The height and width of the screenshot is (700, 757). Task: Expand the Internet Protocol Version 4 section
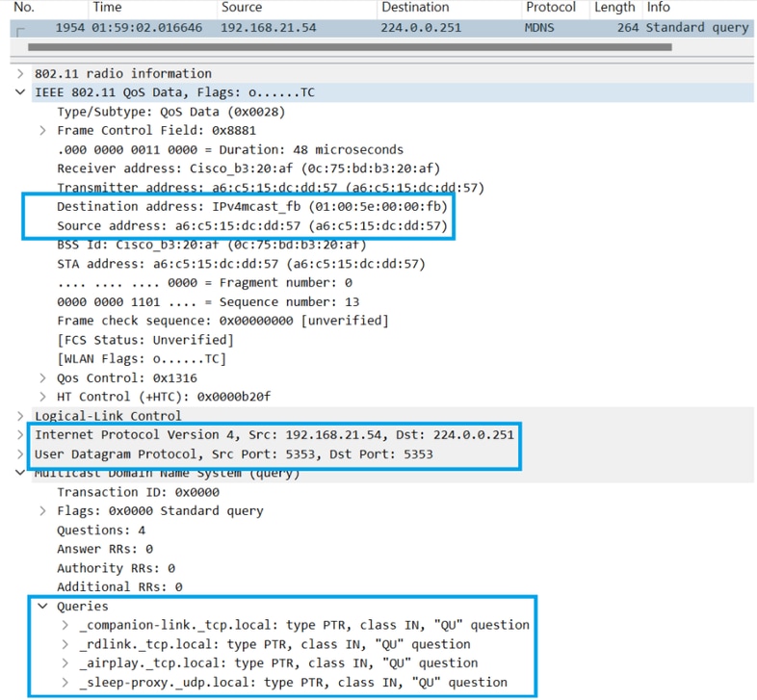pos(20,435)
